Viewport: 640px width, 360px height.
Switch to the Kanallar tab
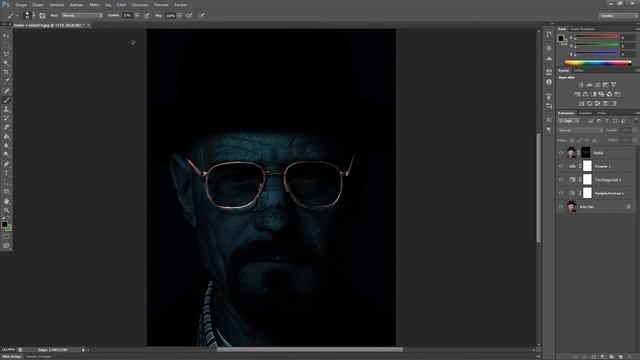(585, 113)
